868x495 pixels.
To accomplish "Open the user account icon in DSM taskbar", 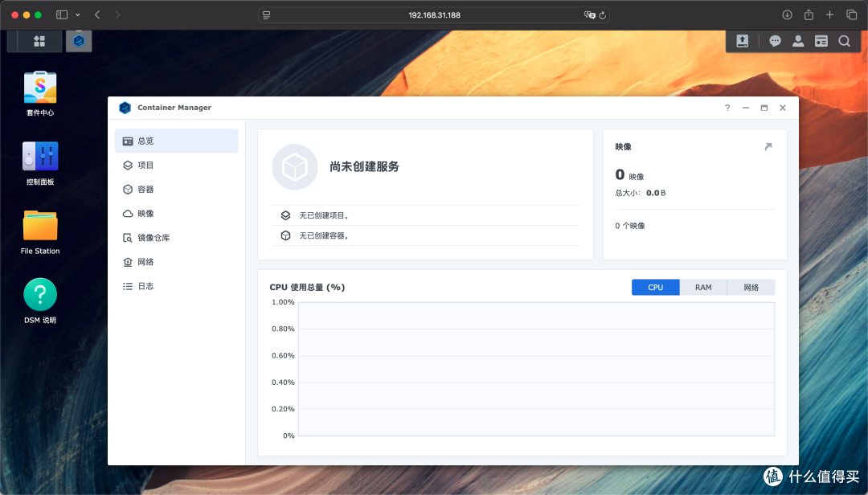I will click(x=797, y=41).
